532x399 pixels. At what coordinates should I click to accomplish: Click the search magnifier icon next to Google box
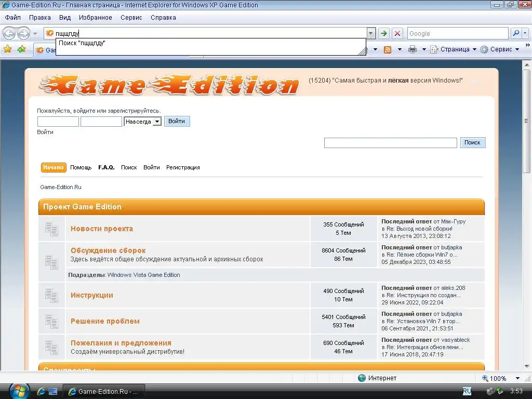click(x=516, y=33)
